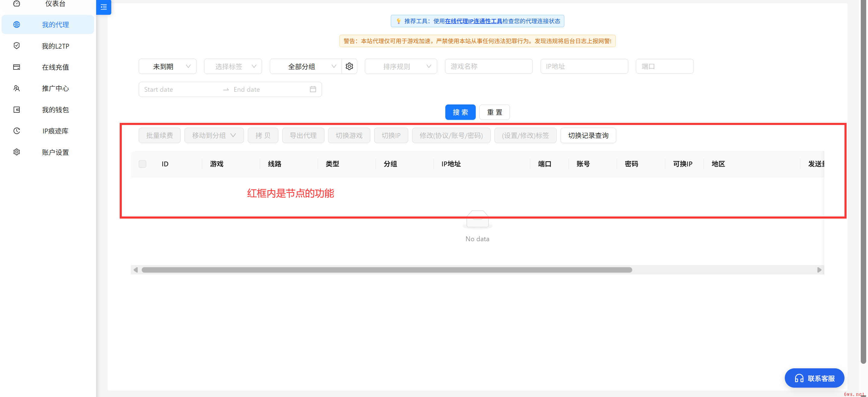
Task: Click the blue 搜索 button
Action: pyautogui.click(x=460, y=112)
